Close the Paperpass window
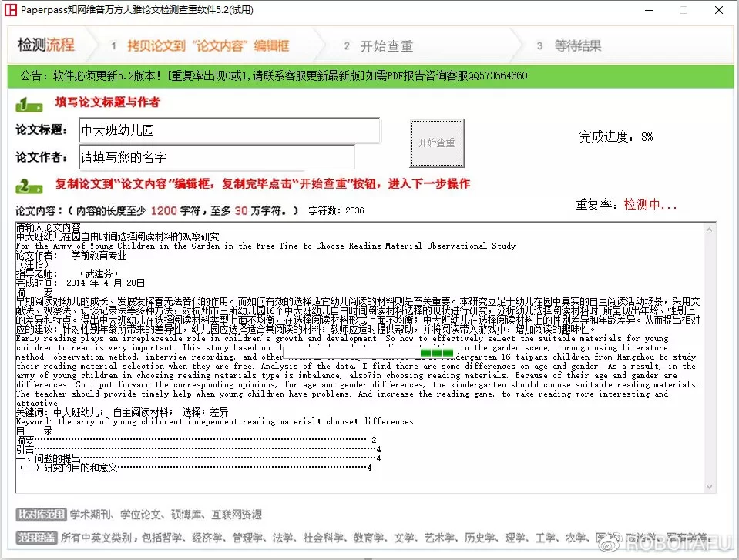The height and width of the screenshot is (560, 739). (718, 10)
